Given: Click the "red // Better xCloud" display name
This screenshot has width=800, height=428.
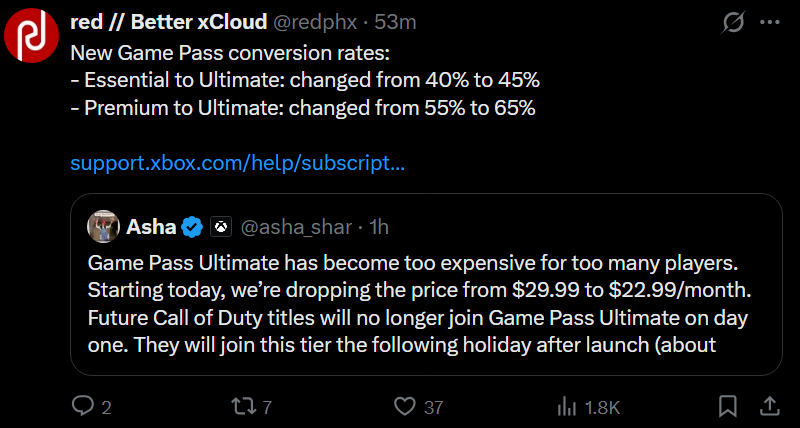Looking at the screenshot, I should (168, 21).
